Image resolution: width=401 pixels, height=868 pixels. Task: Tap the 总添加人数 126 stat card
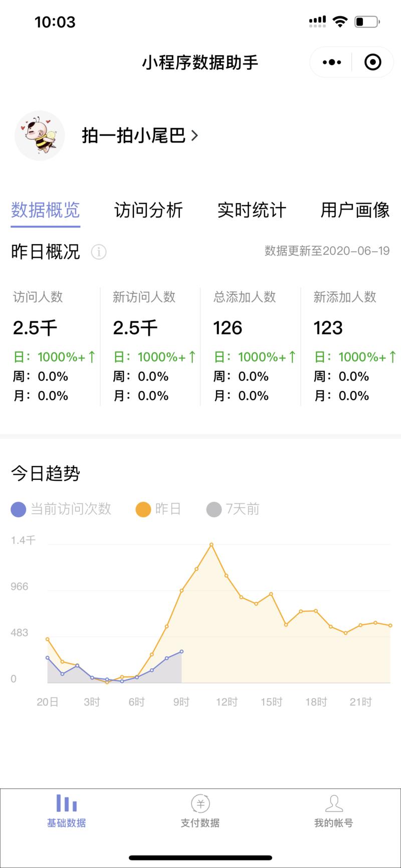tap(251, 346)
